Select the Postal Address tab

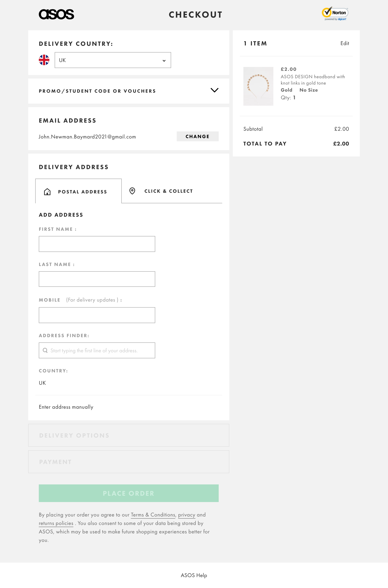tap(82, 191)
